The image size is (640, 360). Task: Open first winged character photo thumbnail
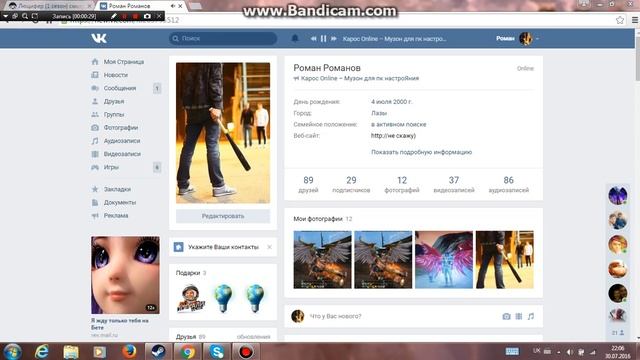tap(322, 260)
